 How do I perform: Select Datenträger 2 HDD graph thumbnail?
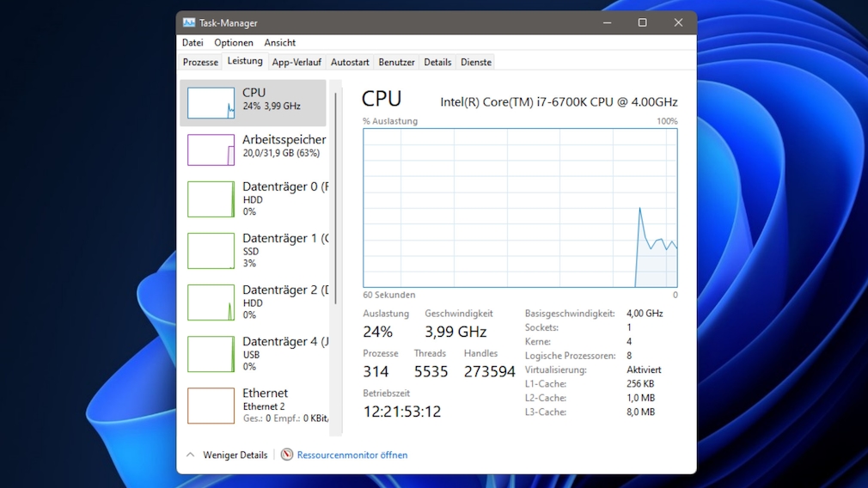[211, 302]
